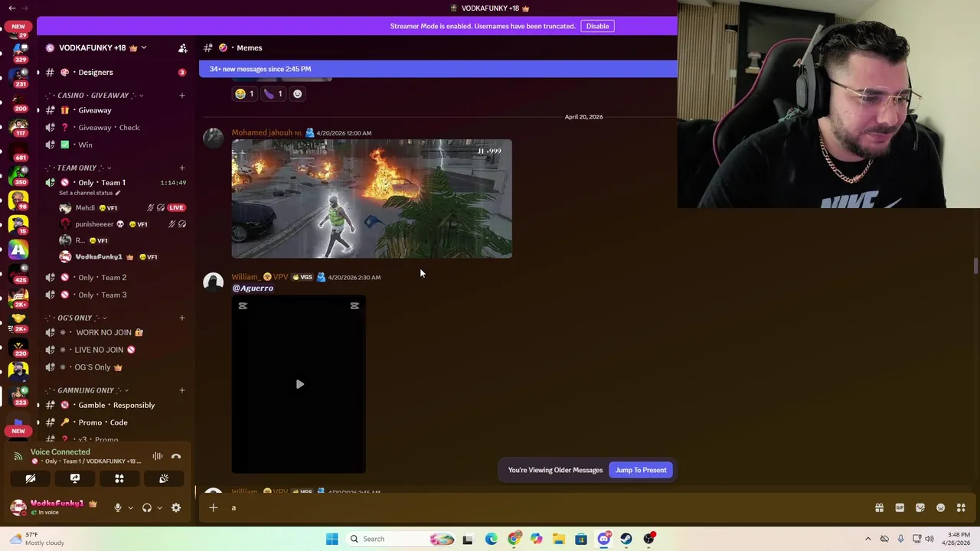
Task: Add channel to TEAM ONLY category
Action: coord(181,168)
